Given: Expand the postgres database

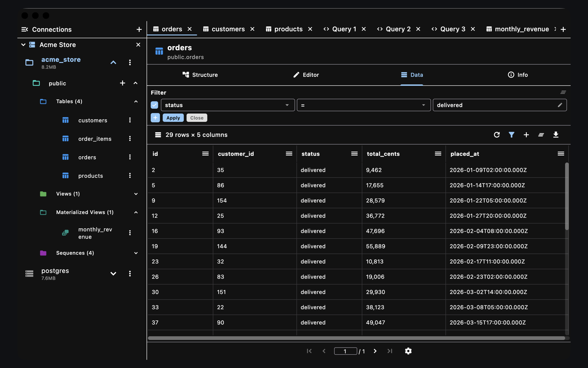Looking at the screenshot, I should 113,274.
